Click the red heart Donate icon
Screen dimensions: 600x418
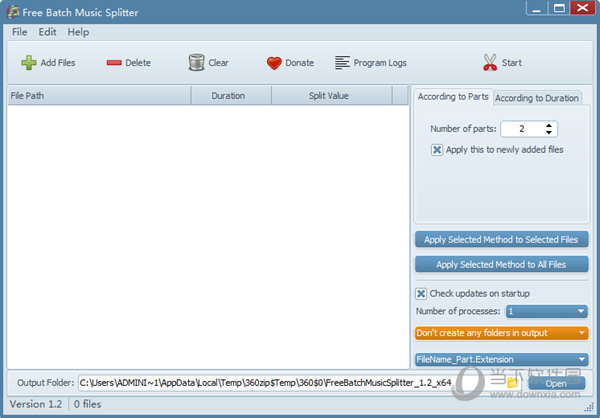click(274, 63)
